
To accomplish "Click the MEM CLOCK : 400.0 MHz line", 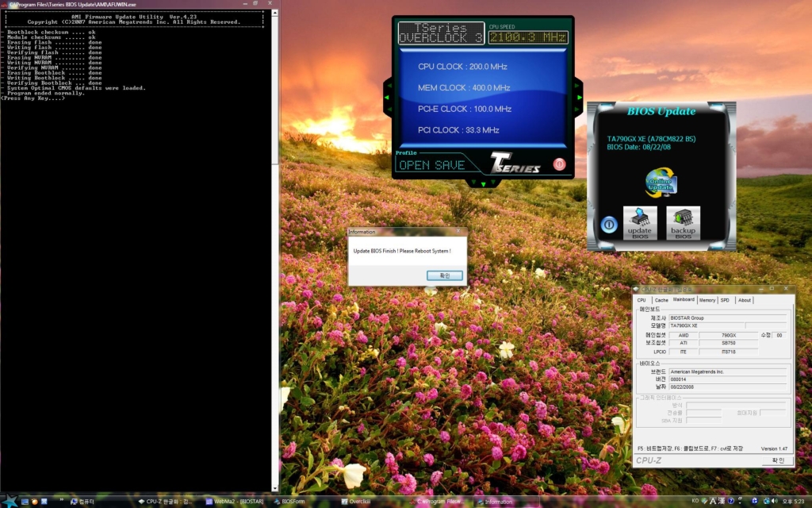I will coord(464,88).
